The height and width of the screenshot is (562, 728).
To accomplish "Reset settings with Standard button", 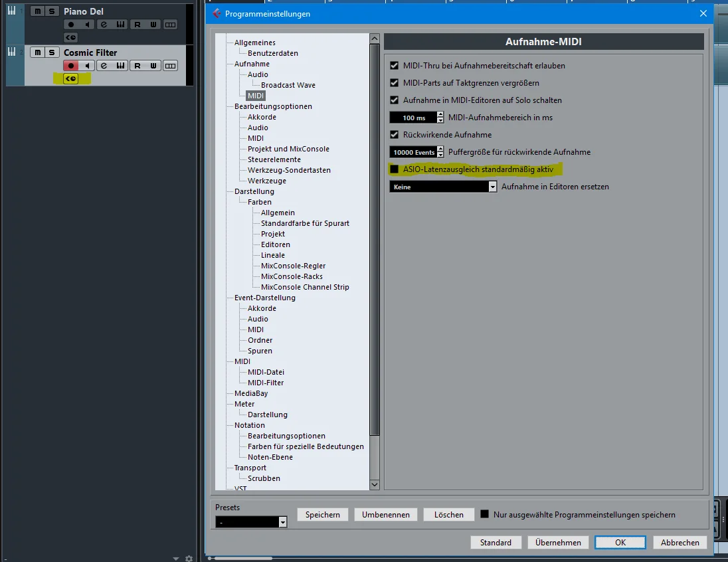I will tap(496, 543).
